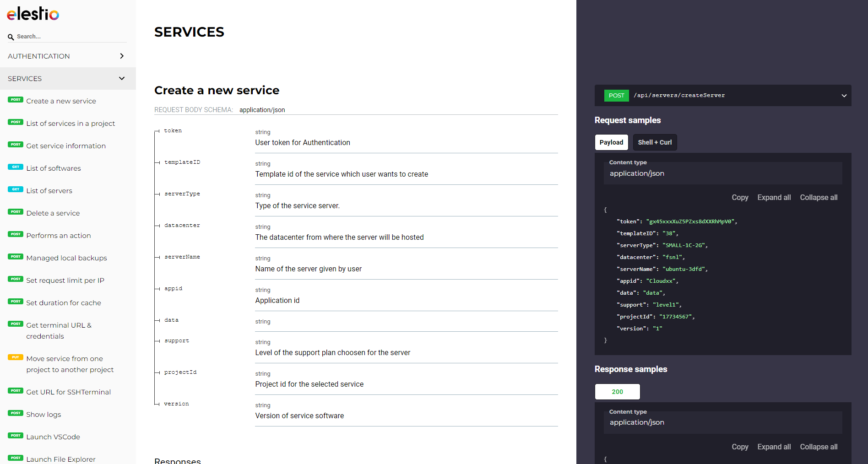
Task: Click the search magnifier icon
Action: coord(11,37)
